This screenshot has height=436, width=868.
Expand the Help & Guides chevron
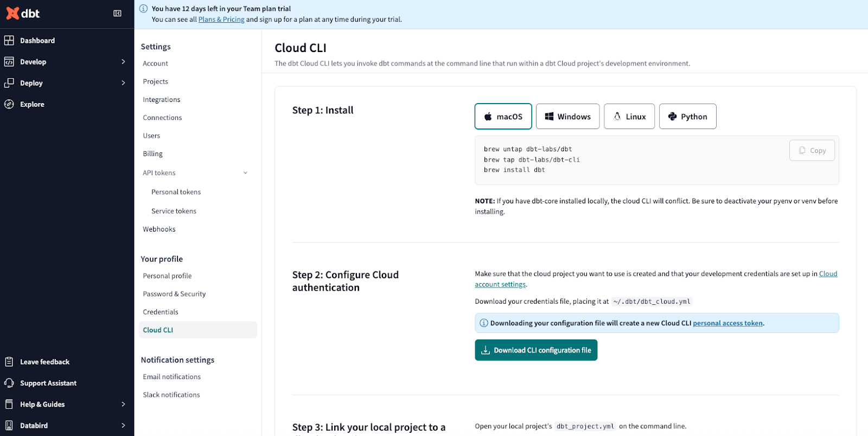123,404
